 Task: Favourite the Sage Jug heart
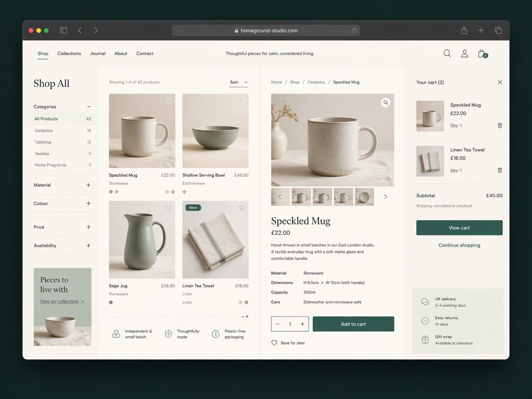[168, 208]
